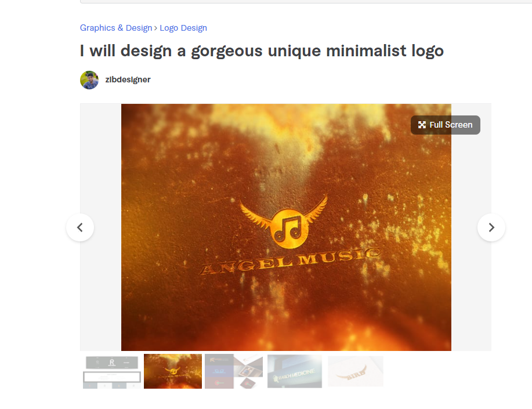Select the gray R logo thumbnail

pos(111,372)
